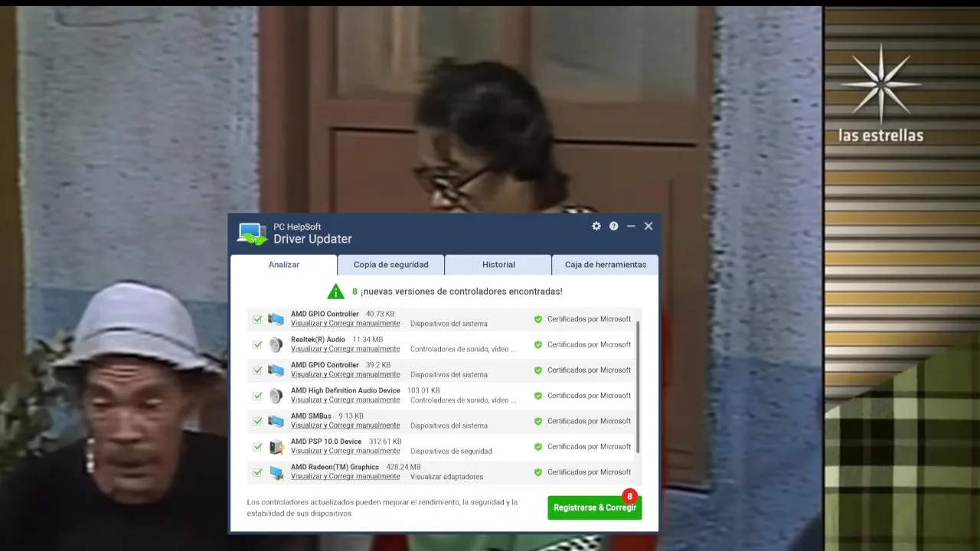Click the Registrarse & Corregir button
Screen dimensions: 980x551
point(595,507)
